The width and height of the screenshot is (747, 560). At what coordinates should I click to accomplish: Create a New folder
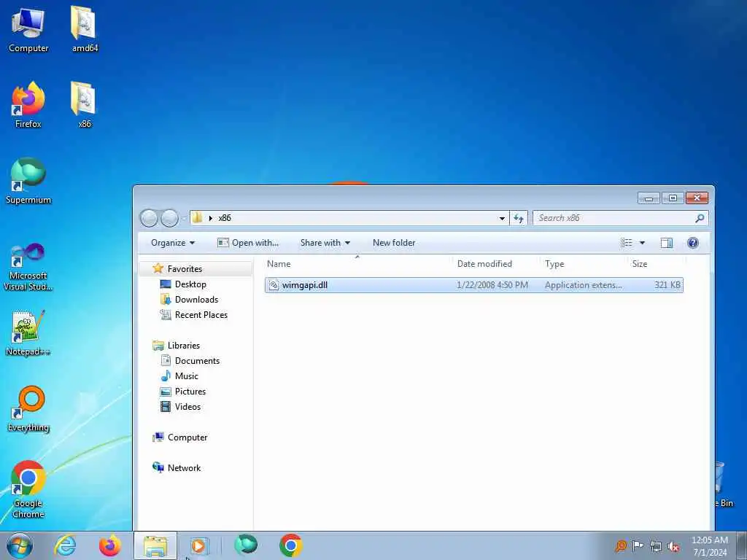[394, 243]
